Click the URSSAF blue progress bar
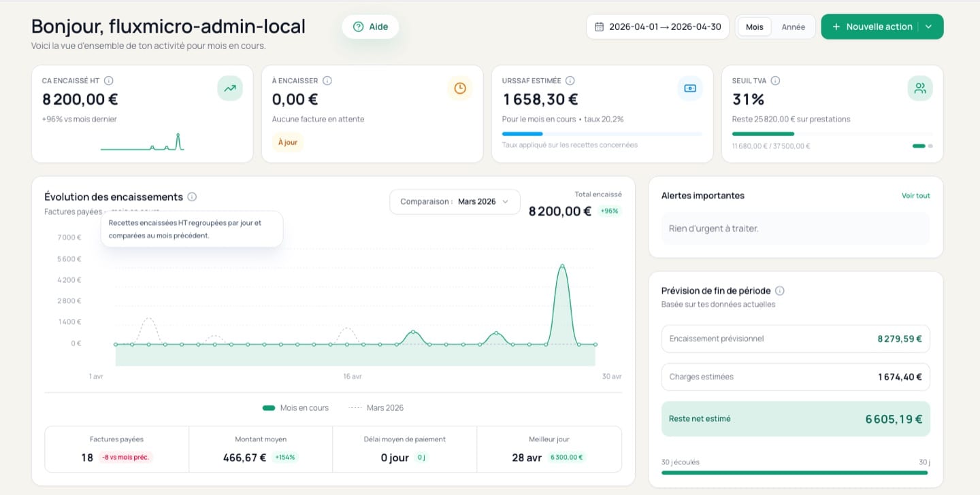Viewport: 980px width, 495px height. (x=602, y=134)
